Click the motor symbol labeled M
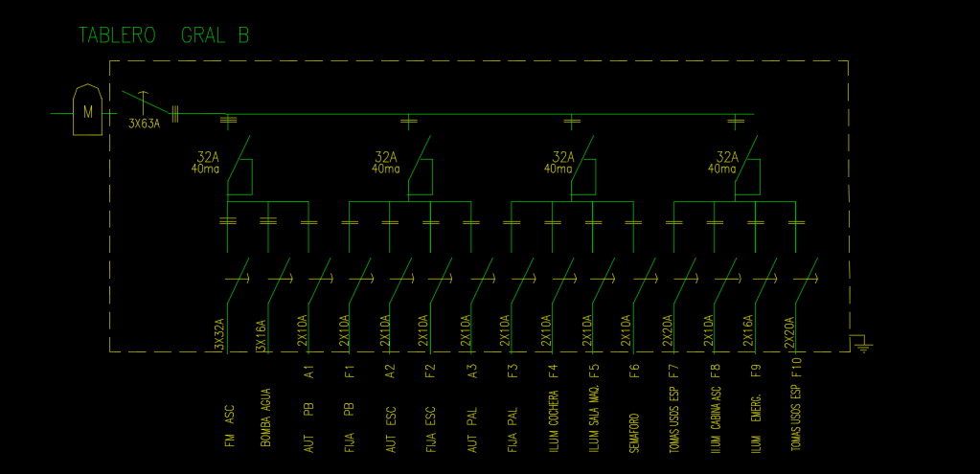 (88, 112)
